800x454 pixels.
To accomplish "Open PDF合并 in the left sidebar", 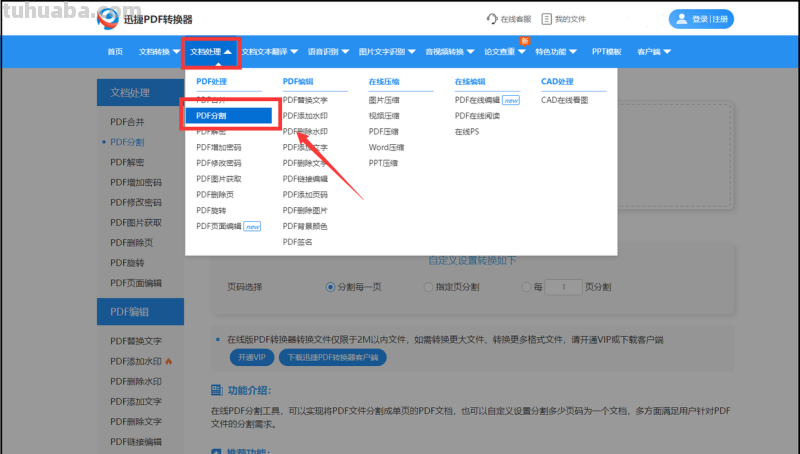I will [x=127, y=122].
